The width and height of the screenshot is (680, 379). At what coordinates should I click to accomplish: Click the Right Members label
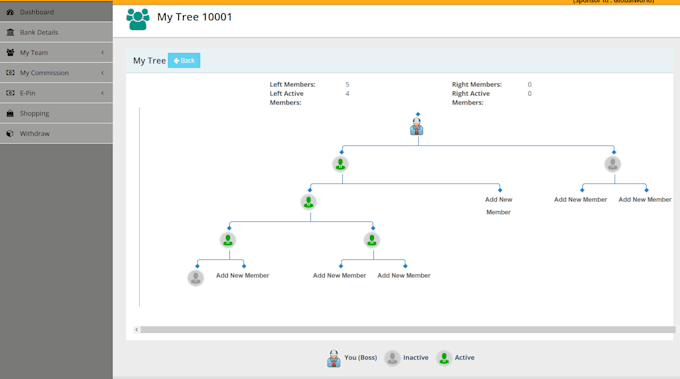[477, 85]
